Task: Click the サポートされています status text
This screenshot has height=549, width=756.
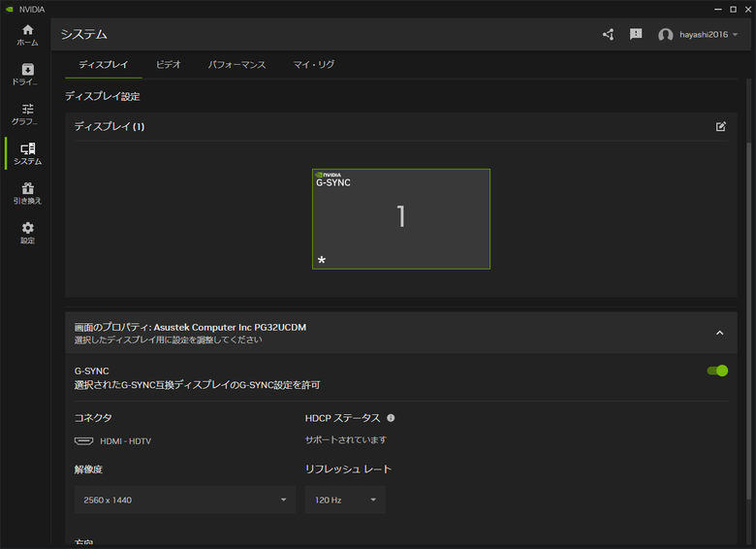Action: (x=346, y=439)
